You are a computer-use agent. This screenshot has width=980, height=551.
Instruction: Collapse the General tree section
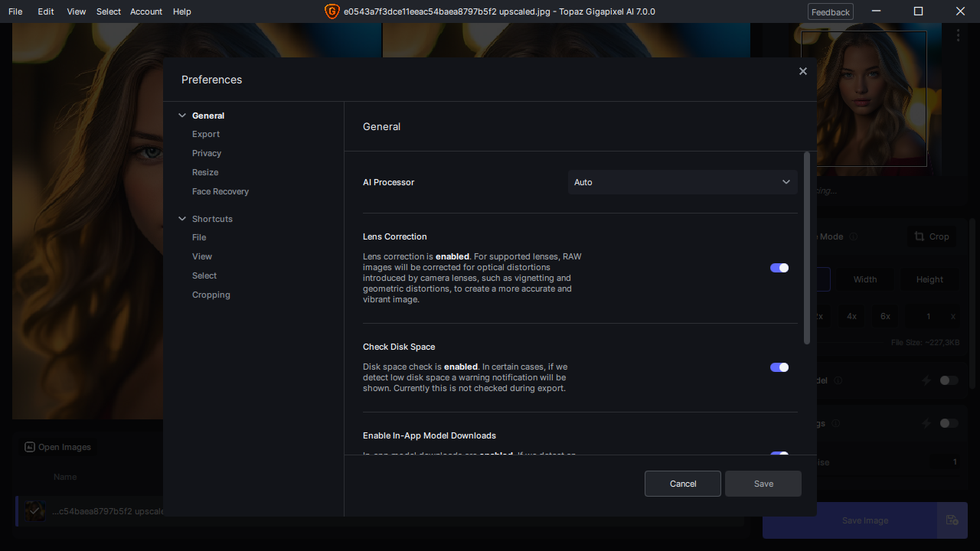click(182, 116)
